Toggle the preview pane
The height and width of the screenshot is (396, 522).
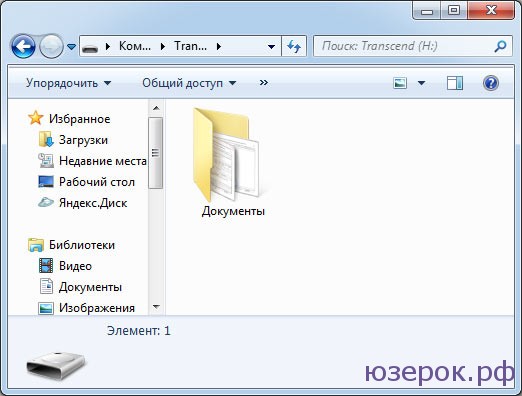tap(455, 83)
